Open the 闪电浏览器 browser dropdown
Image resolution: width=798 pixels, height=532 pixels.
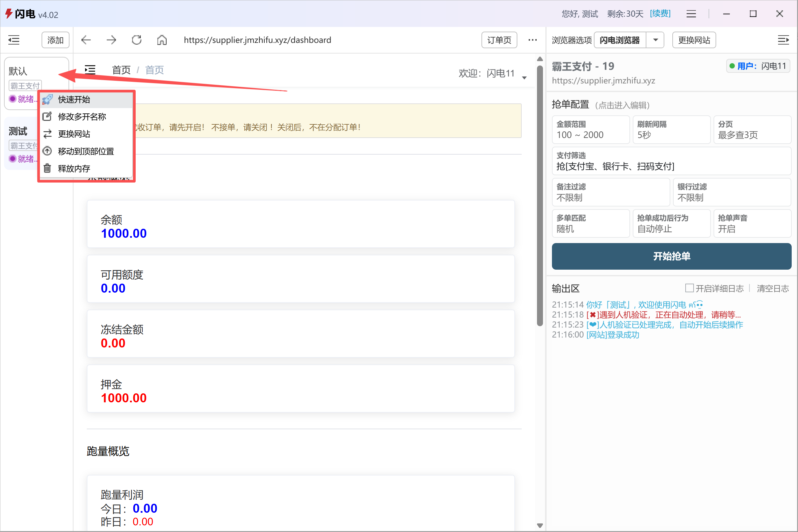pos(655,40)
